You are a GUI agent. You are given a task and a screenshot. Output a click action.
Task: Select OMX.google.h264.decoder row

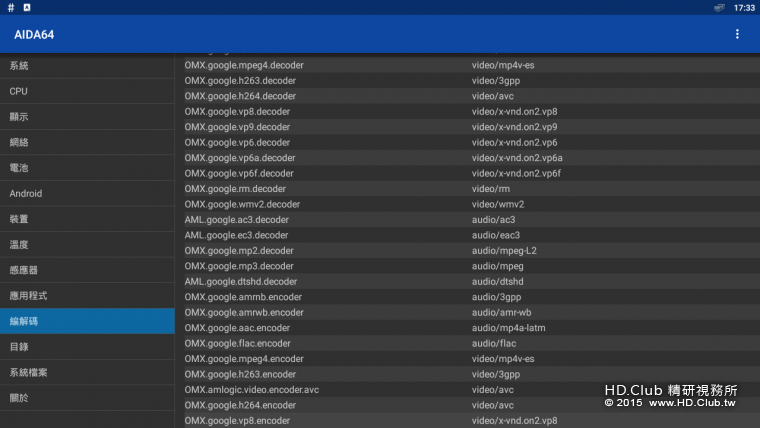472,96
